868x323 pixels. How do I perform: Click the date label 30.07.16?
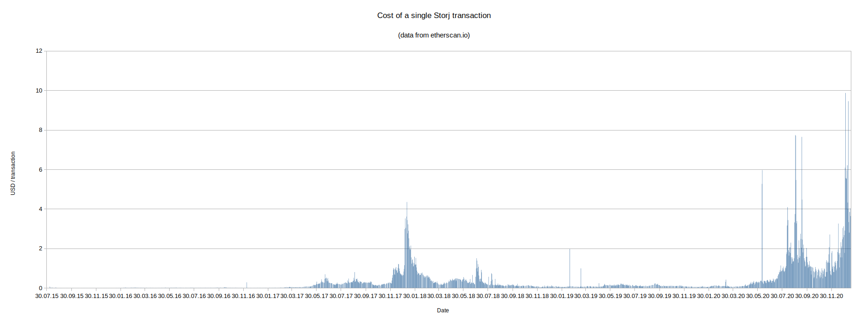click(194, 296)
